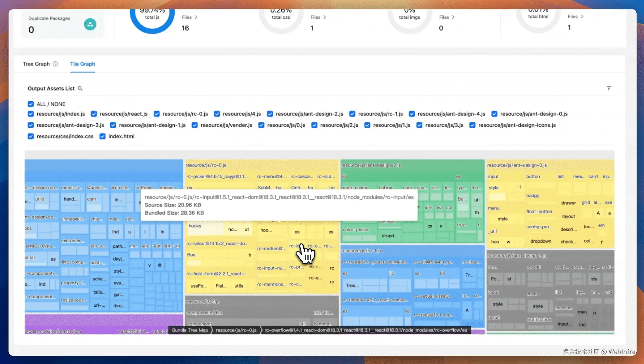Switch to the Tree Graph tab
644x364 pixels.
coord(36,64)
